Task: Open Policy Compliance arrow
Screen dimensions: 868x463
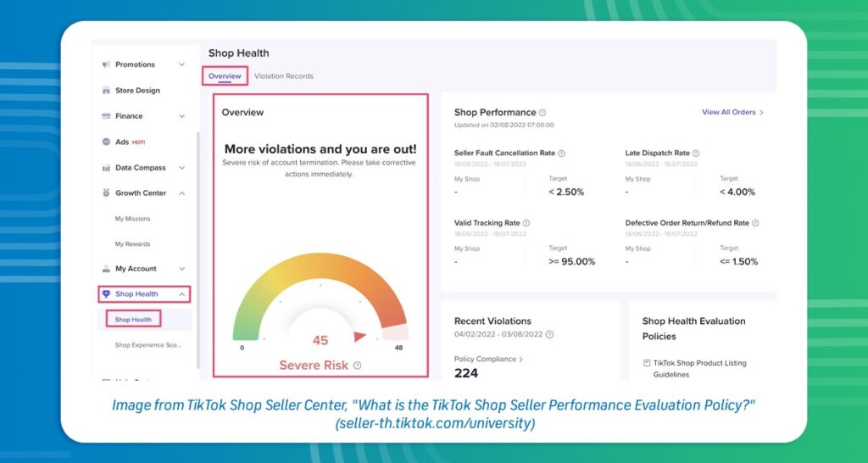Action: [521, 360]
